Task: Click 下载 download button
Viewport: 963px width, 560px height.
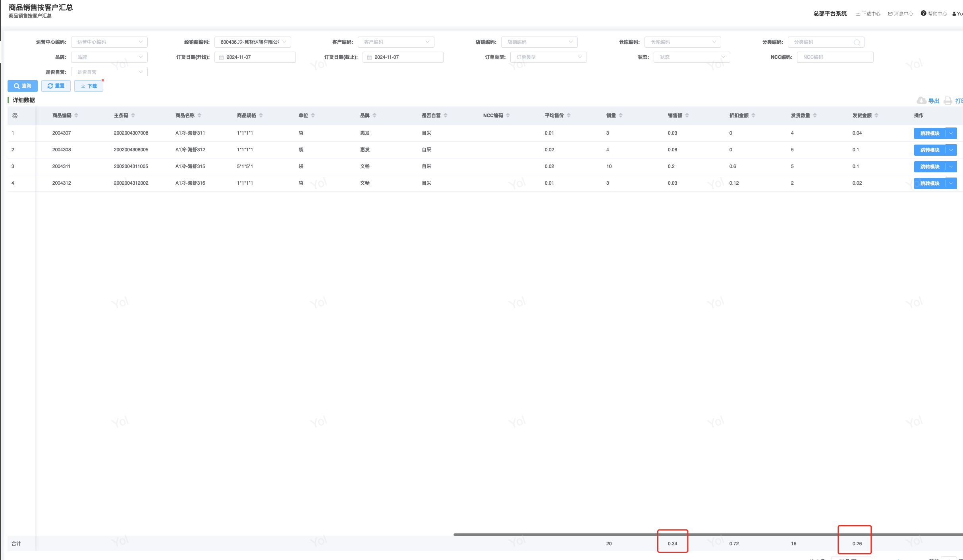Action: (x=89, y=86)
